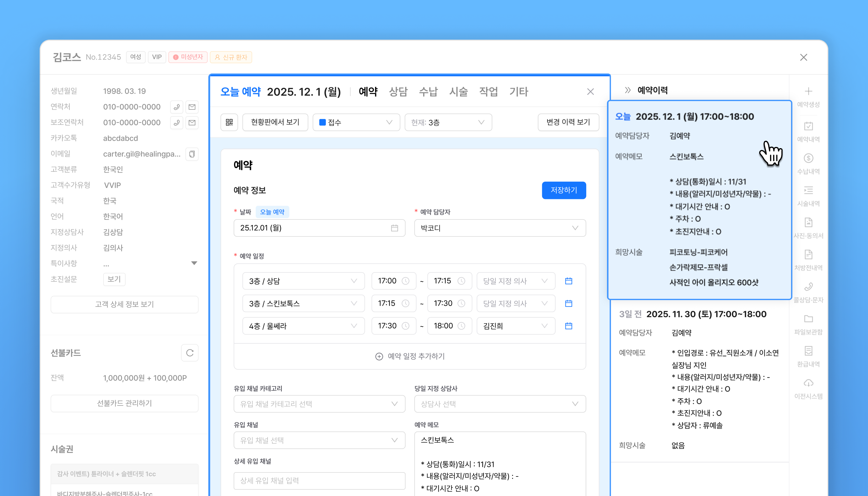Click mail icon next to 보조연락처 number

tap(192, 123)
